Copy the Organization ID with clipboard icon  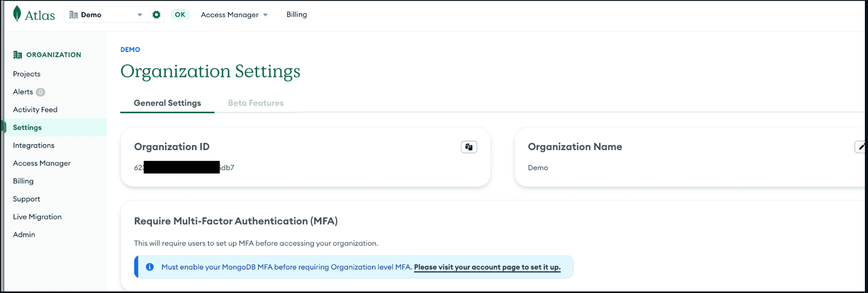pos(469,147)
